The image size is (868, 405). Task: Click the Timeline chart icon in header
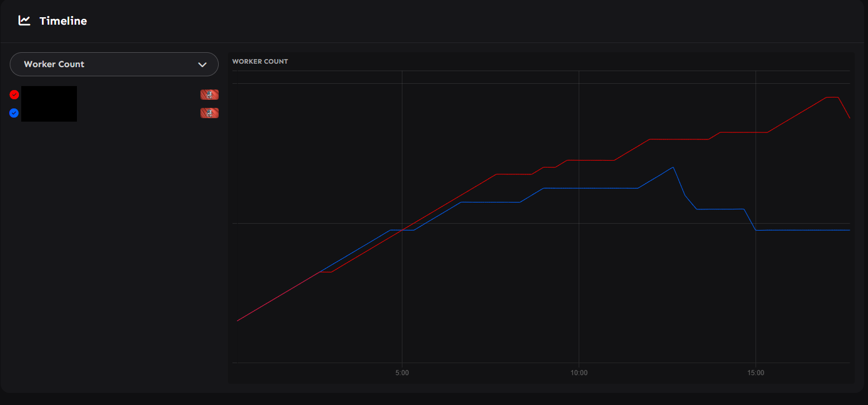click(24, 21)
